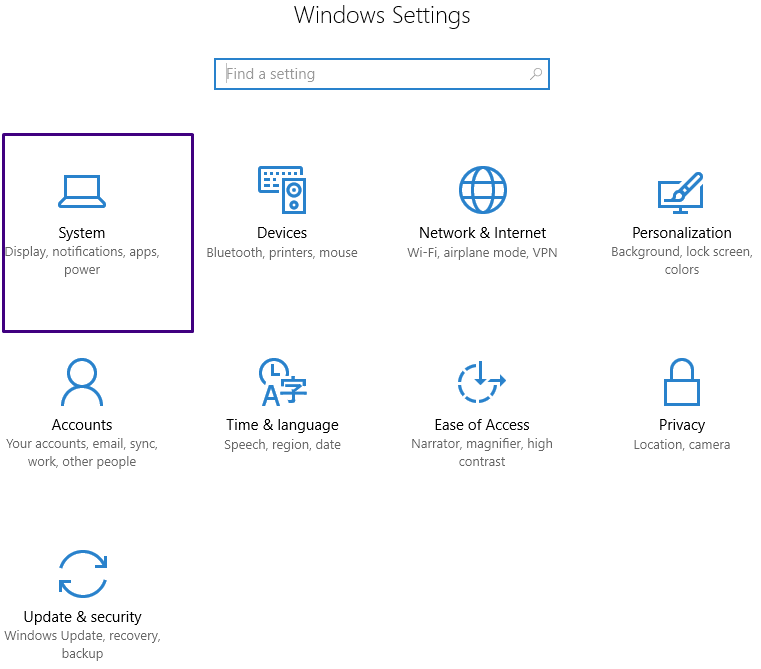Click the System laptop icon
The height and width of the screenshot is (669, 761).
coord(82,191)
